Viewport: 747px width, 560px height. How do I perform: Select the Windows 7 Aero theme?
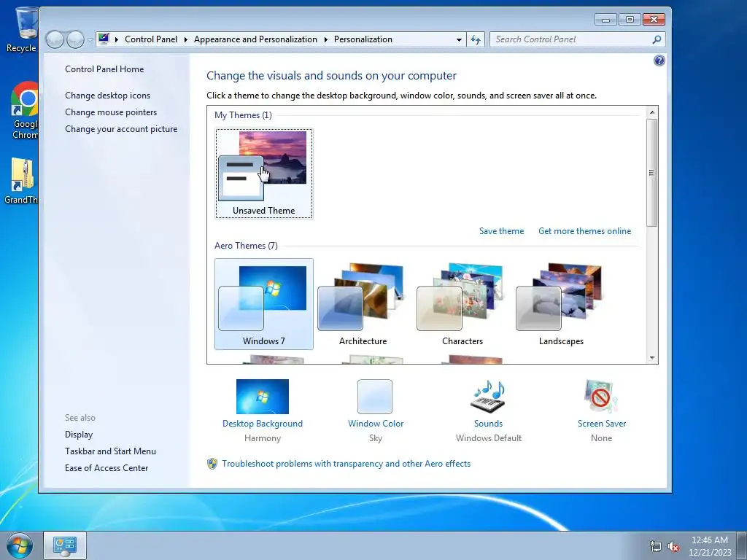[x=264, y=304]
